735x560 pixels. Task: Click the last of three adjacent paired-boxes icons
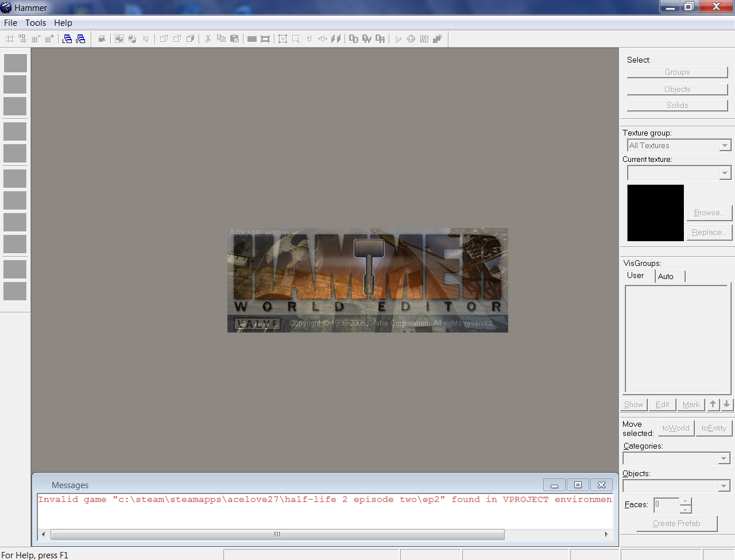[x=380, y=39]
